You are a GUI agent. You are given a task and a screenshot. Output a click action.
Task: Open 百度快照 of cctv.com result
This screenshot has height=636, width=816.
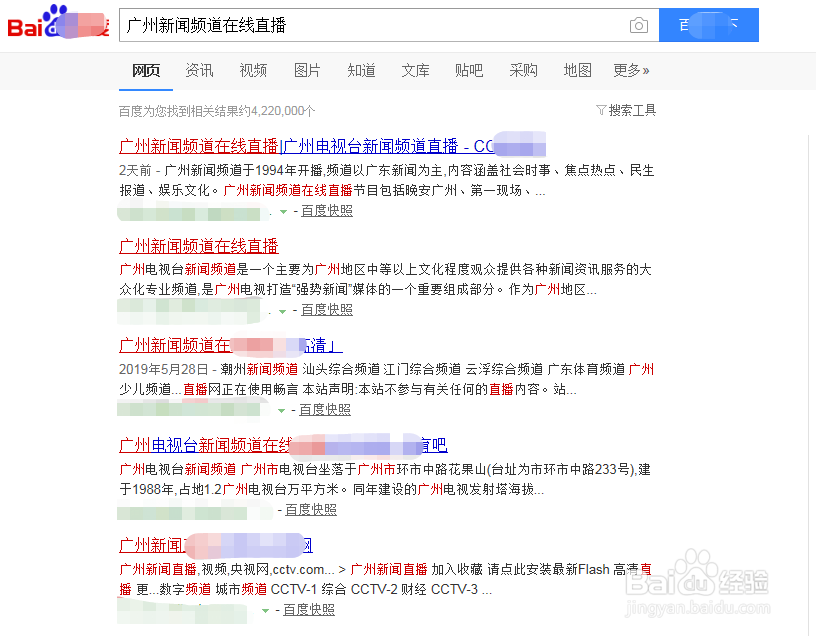click(x=309, y=609)
